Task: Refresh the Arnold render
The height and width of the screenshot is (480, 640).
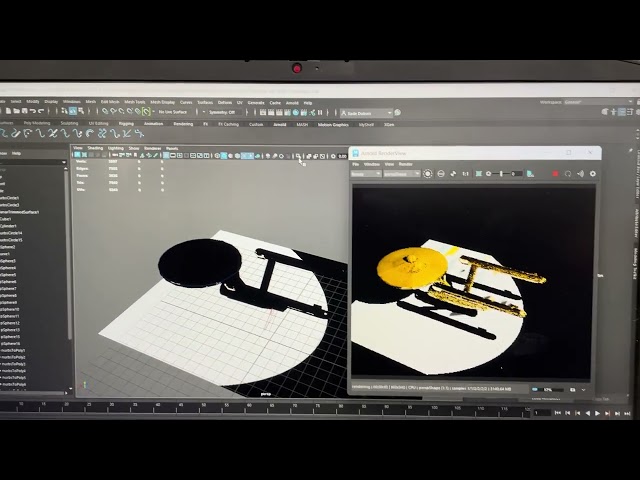Action: [x=568, y=174]
